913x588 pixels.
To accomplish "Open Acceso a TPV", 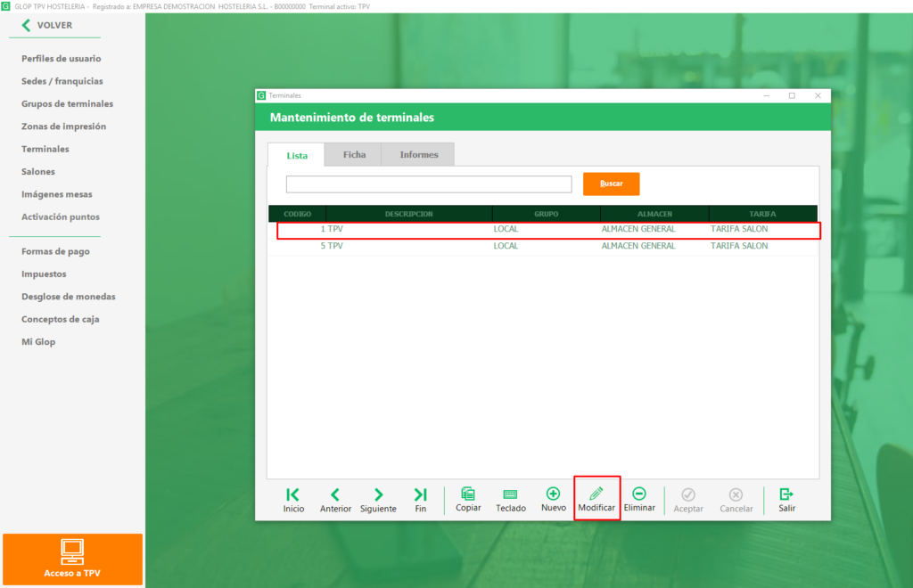I will click(72, 559).
